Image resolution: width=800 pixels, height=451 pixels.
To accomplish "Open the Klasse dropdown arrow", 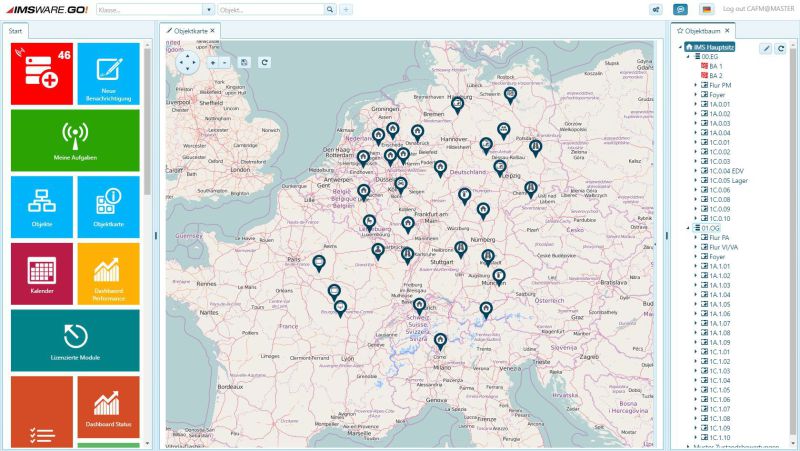I will tap(208, 9).
